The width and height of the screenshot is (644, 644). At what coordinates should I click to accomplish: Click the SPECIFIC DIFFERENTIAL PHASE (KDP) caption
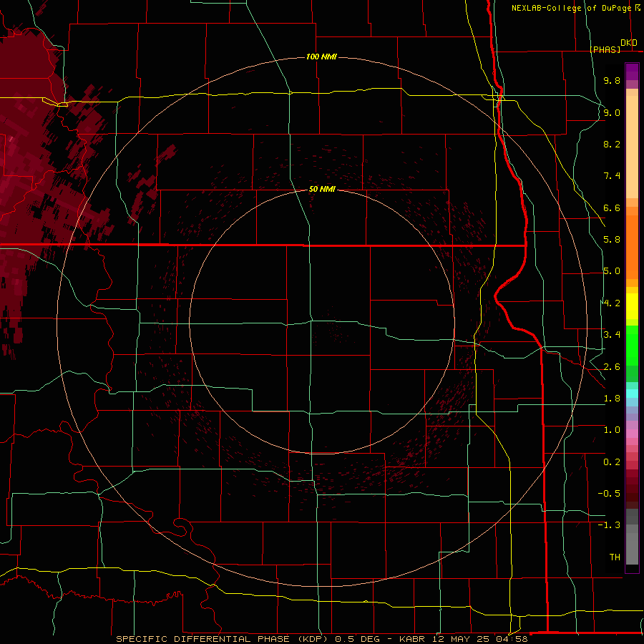click(x=223, y=639)
